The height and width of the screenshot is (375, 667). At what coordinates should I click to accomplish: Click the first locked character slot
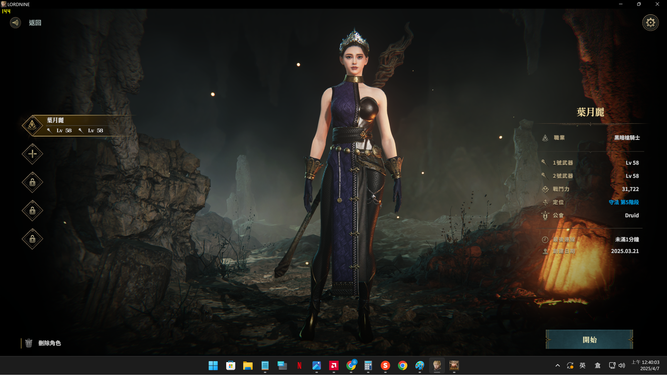click(32, 182)
